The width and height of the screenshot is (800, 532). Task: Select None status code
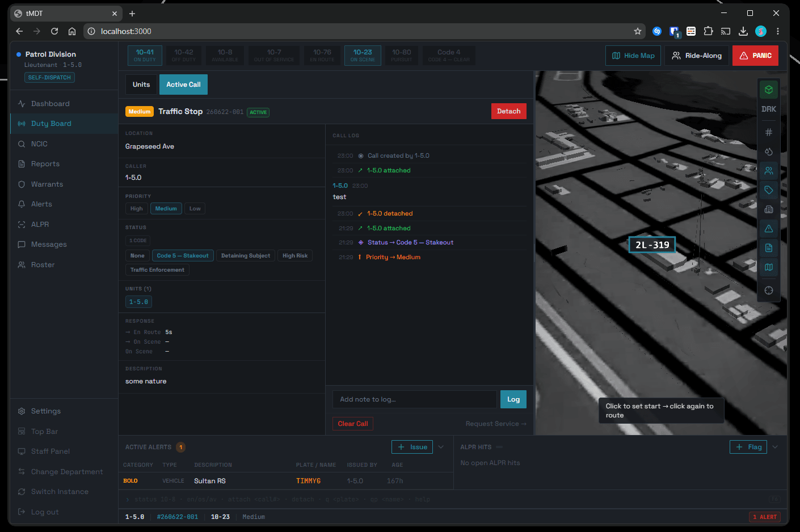point(137,256)
